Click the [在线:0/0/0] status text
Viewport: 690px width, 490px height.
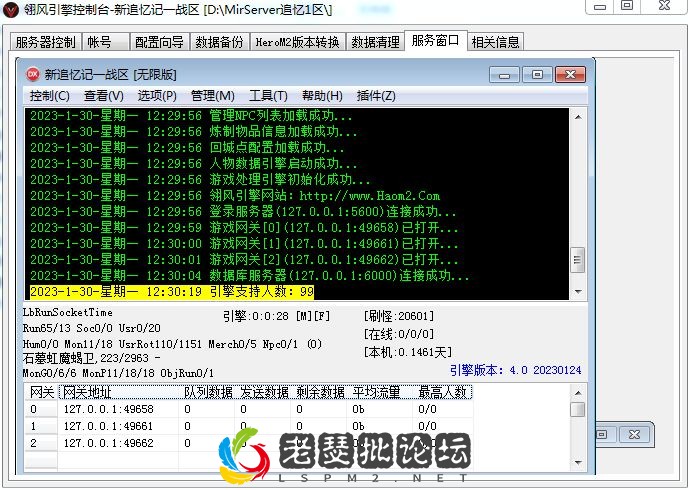[399, 334]
